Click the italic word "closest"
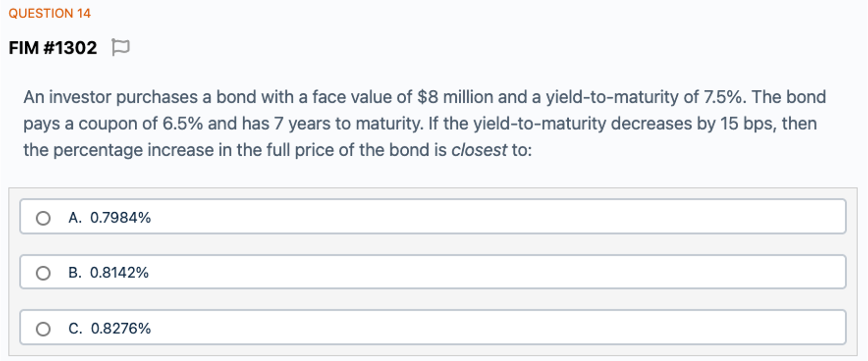The image size is (868, 361). (479, 150)
